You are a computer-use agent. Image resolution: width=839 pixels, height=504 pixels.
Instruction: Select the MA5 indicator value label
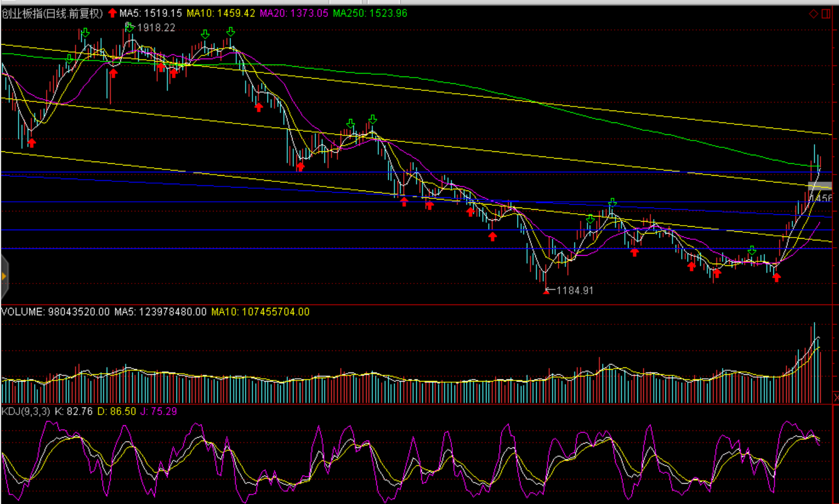150,13
